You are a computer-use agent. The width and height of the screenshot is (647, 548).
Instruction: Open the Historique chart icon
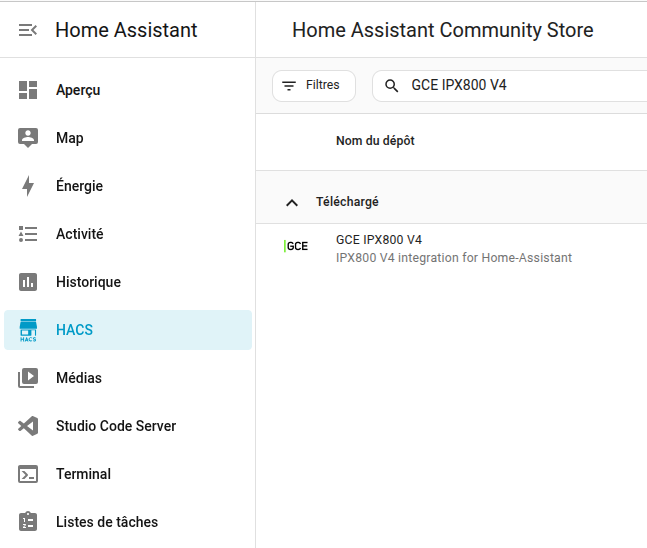pyautogui.click(x=28, y=282)
